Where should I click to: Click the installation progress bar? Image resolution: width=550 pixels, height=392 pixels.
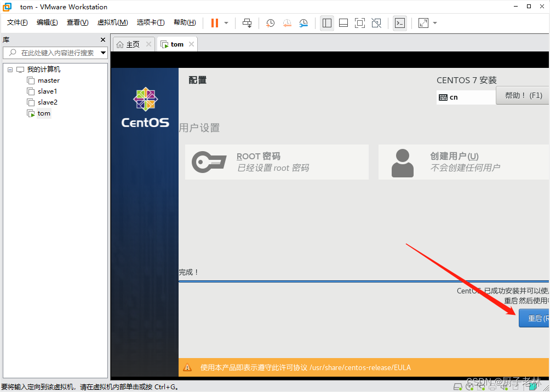tap(364, 281)
